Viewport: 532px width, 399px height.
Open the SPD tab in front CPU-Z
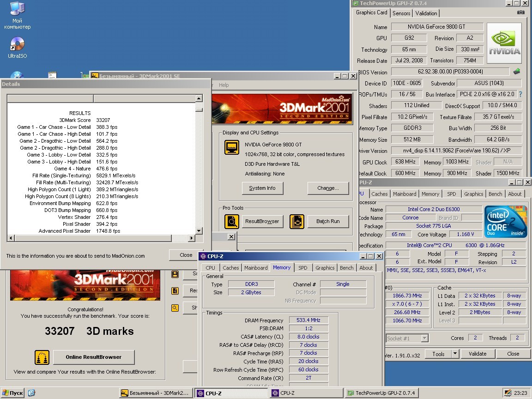coord(303,268)
